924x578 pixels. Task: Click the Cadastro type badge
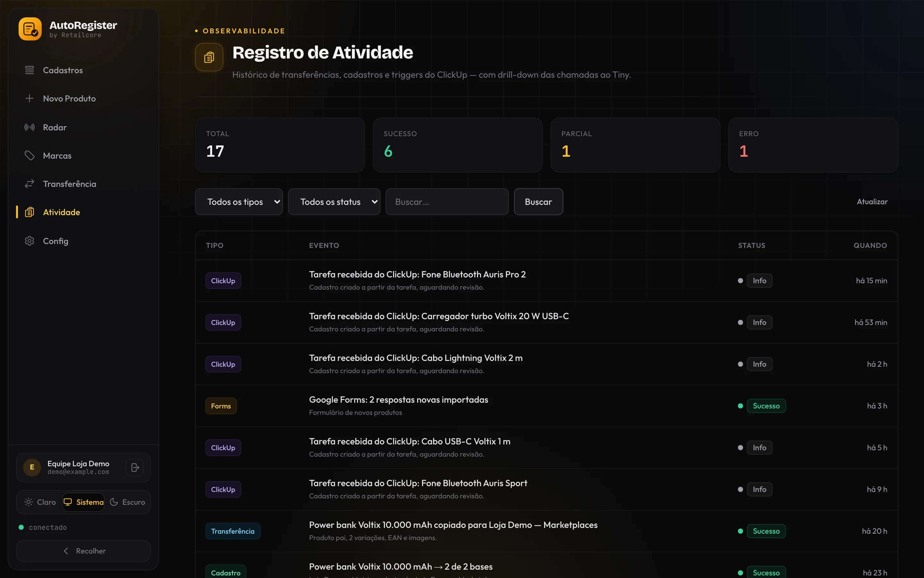226,572
